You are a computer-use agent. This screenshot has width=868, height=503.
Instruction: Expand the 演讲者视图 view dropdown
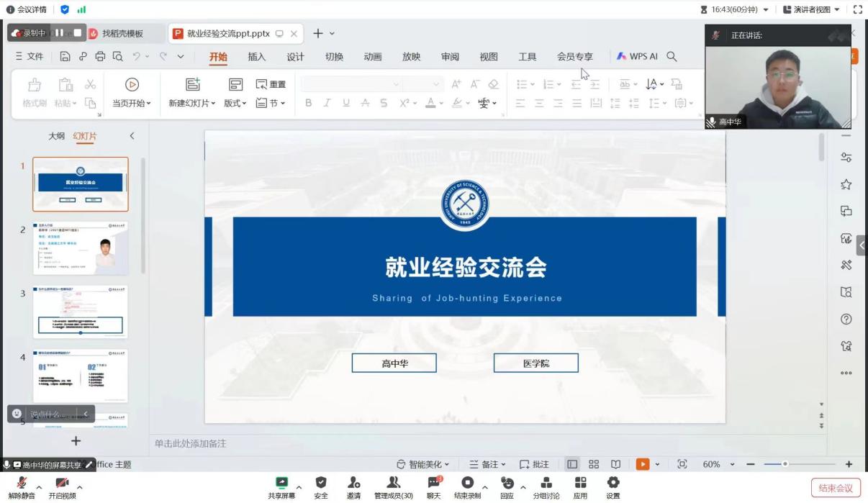811,9
